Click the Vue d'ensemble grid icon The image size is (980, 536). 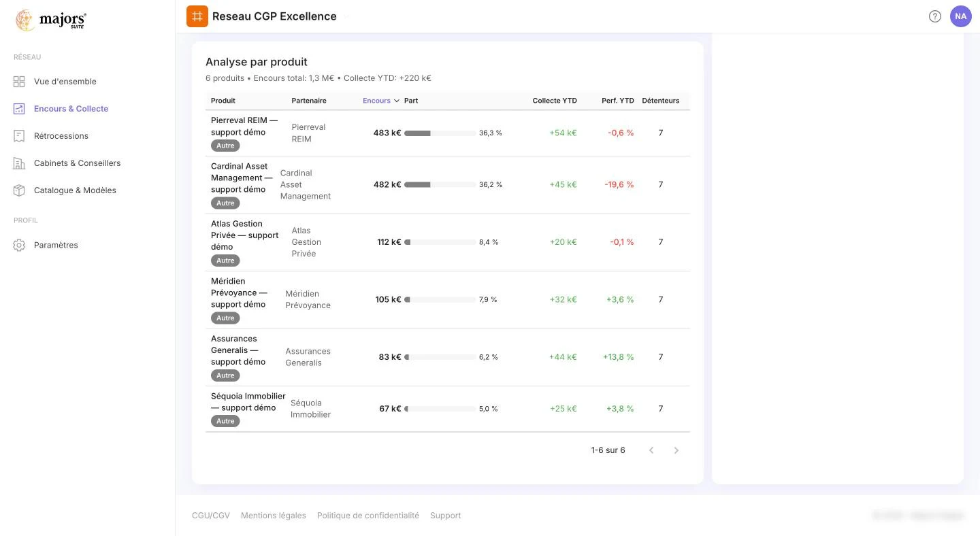[19, 82]
